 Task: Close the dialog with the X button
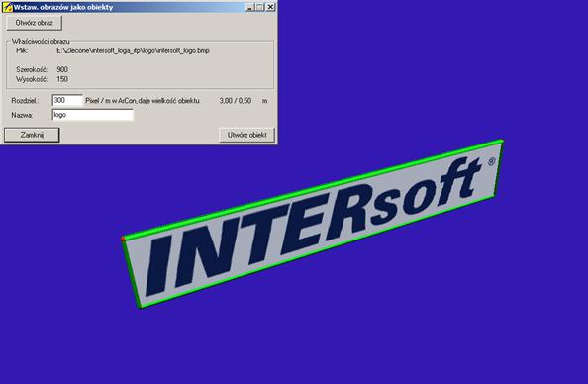[x=270, y=7]
